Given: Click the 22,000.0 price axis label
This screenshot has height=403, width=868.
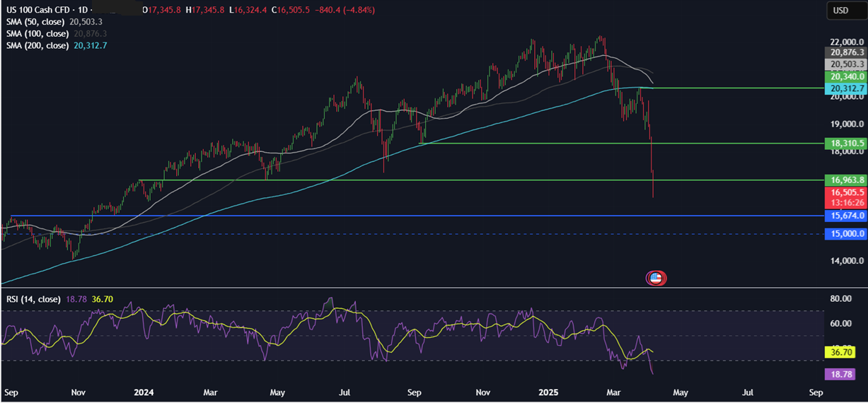Looking at the screenshot, I should [x=847, y=42].
